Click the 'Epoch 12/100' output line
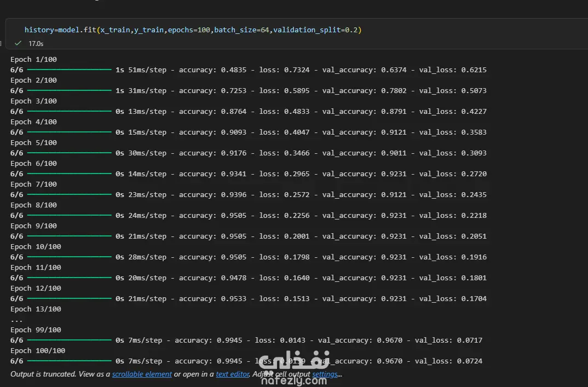 click(36, 288)
